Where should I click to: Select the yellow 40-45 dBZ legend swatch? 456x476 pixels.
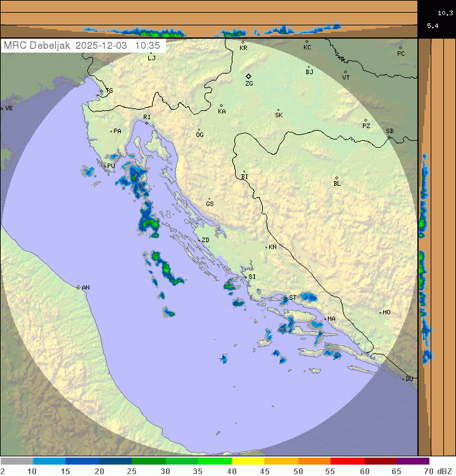248,461
